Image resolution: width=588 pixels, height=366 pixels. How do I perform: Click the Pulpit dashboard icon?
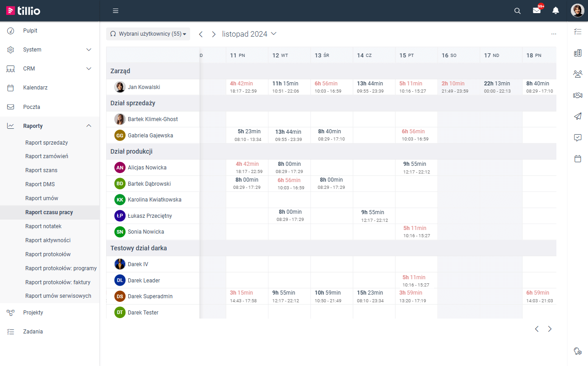point(11,31)
